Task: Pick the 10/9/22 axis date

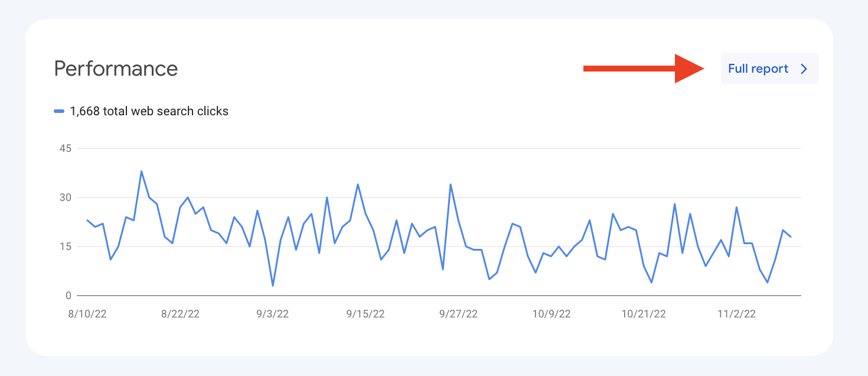Action: click(x=552, y=314)
